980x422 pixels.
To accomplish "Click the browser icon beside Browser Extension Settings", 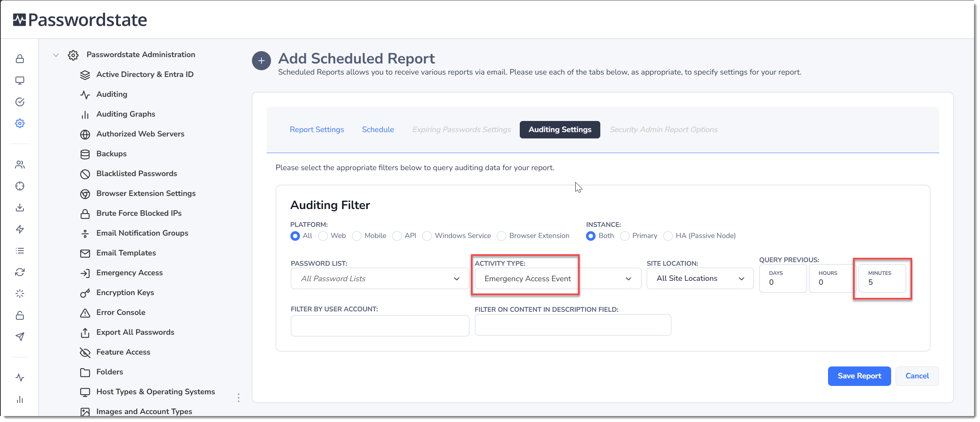I will 85,194.
